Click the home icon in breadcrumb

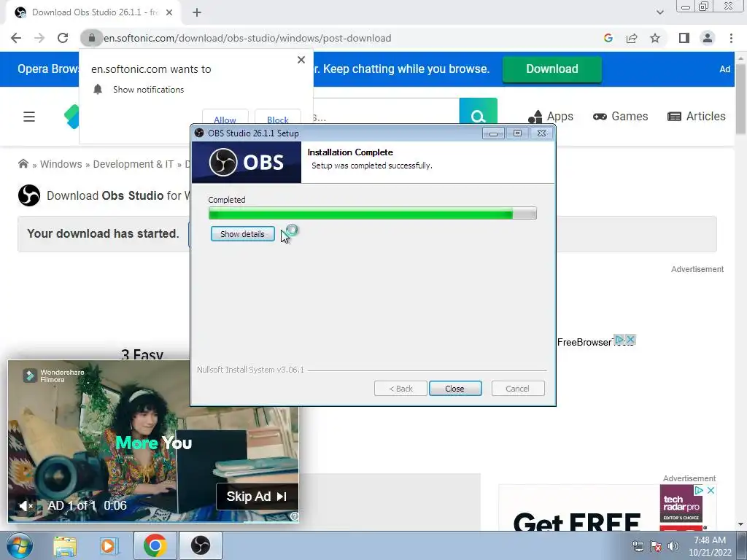23,164
